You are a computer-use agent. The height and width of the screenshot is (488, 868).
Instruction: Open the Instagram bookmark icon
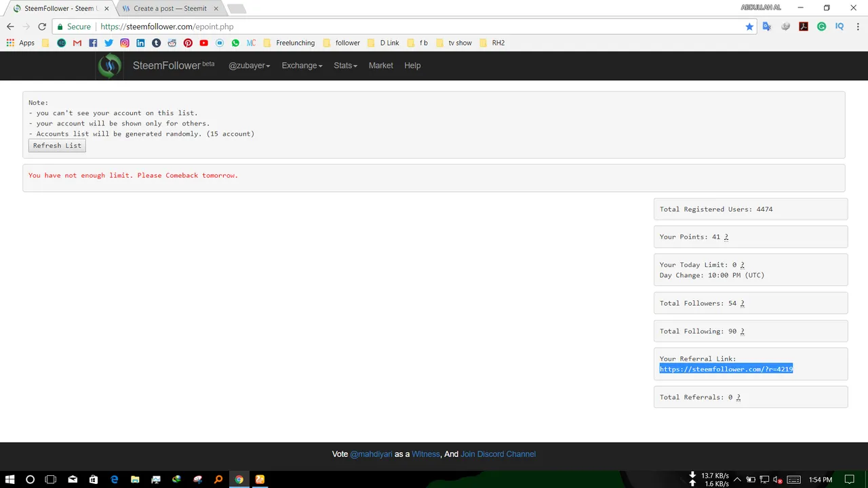point(125,43)
